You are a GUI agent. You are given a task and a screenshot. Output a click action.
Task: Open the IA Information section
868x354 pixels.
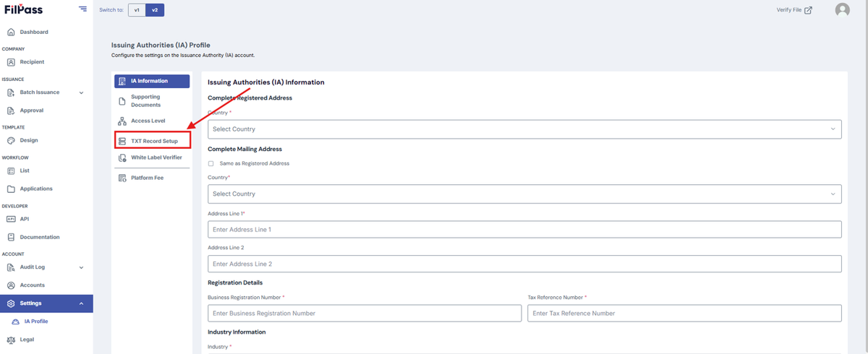[x=152, y=81]
